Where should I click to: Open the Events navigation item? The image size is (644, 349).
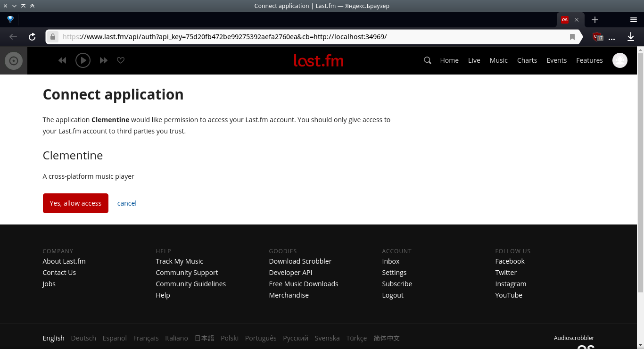557,60
